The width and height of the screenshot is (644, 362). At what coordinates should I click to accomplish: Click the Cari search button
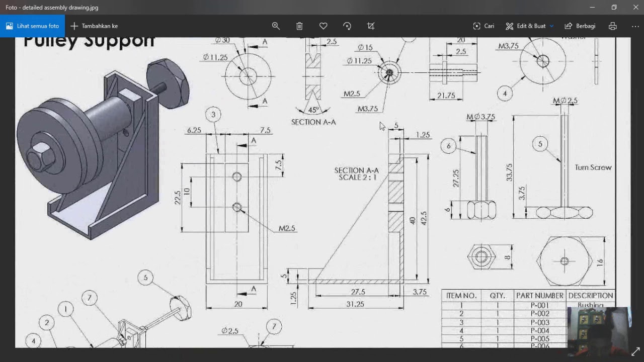point(484,26)
